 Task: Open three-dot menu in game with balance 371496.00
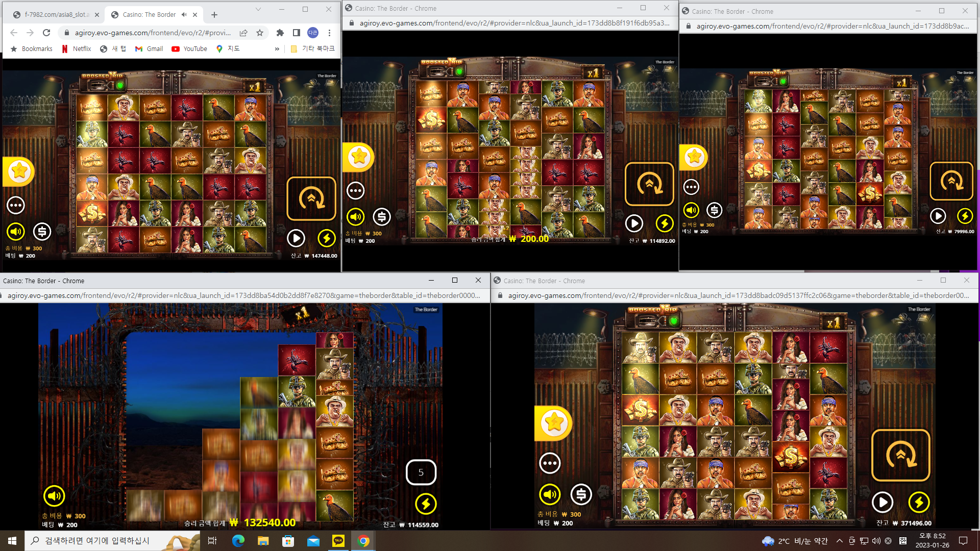tap(550, 463)
